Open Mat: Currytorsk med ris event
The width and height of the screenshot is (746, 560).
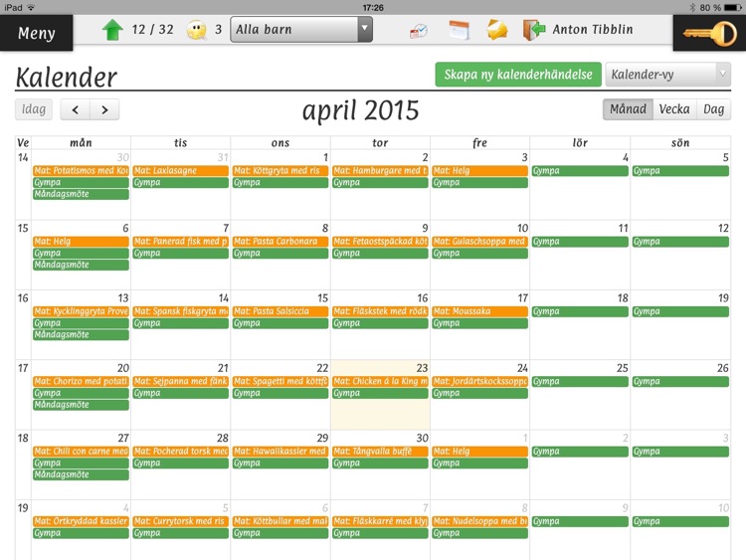click(181, 521)
